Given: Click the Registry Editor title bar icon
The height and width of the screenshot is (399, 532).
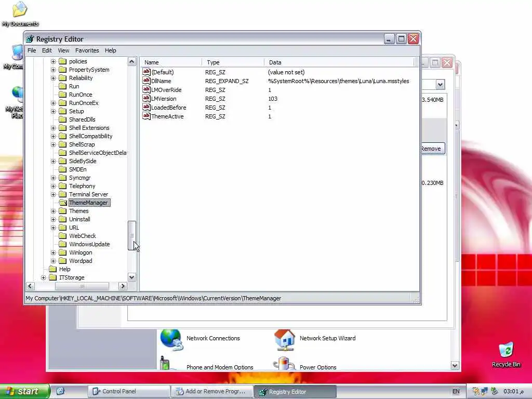Looking at the screenshot, I should coord(30,39).
